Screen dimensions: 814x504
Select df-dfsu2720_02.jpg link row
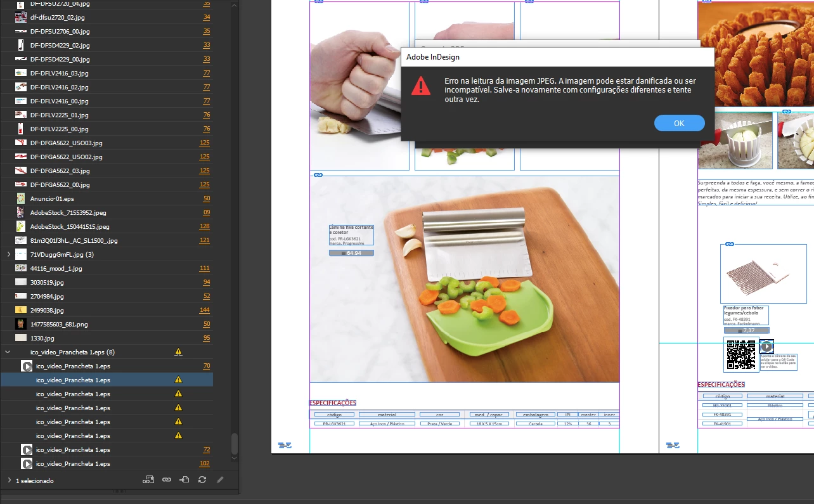107,17
